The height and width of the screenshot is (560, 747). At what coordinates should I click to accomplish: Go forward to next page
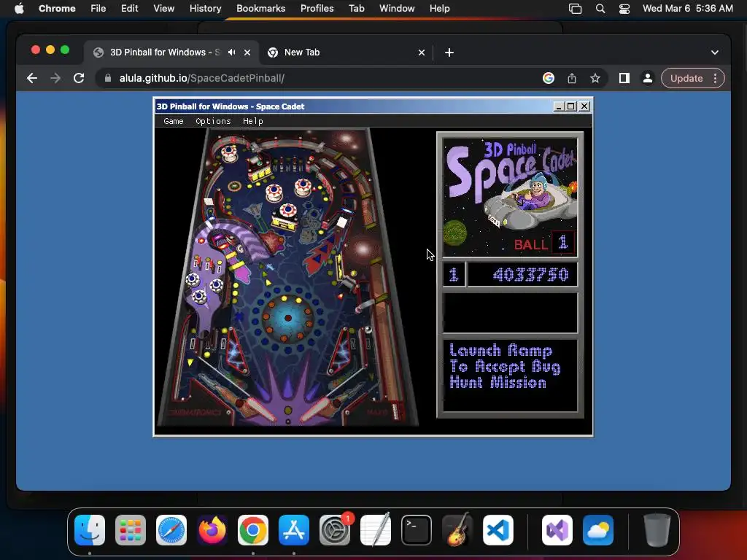tap(55, 78)
